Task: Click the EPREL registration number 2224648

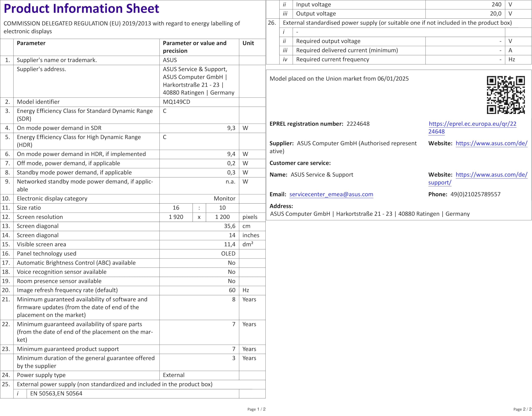Action: [x=358, y=124]
